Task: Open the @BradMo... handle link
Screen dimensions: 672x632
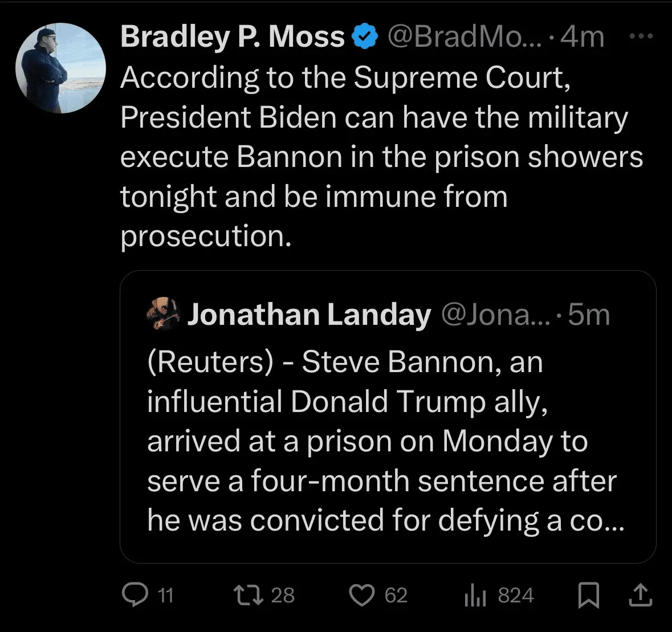Action: point(465,37)
